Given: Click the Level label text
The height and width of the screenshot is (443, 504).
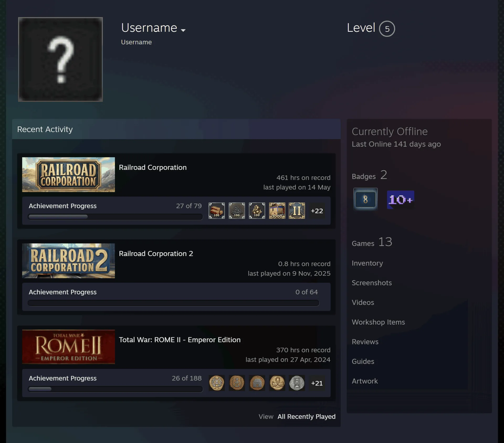Looking at the screenshot, I should point(361,28).
